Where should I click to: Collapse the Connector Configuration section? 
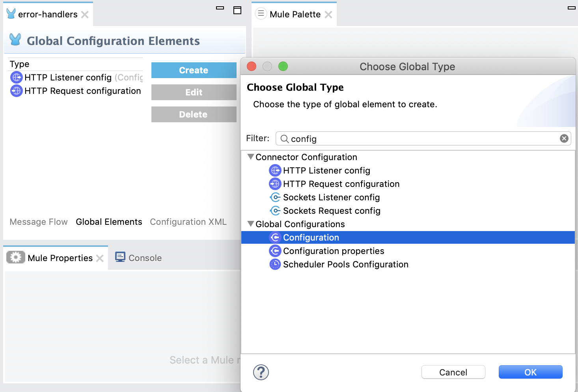[250, 157]
